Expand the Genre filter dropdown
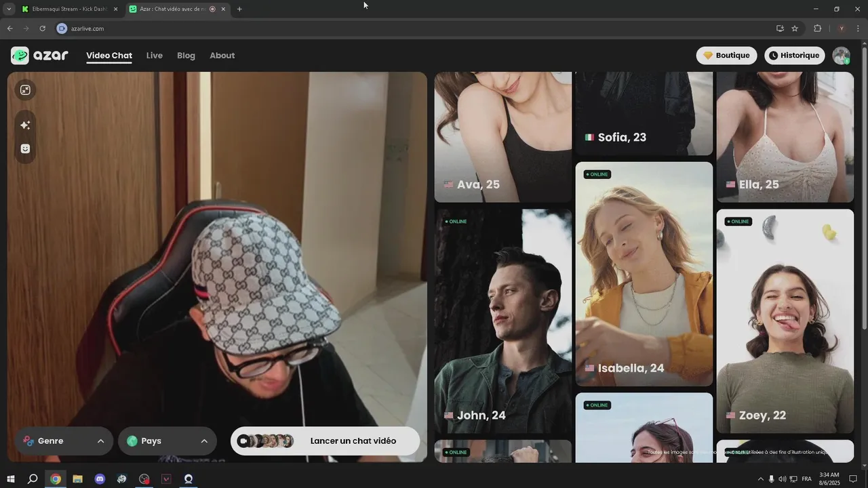 click(64, 441)
